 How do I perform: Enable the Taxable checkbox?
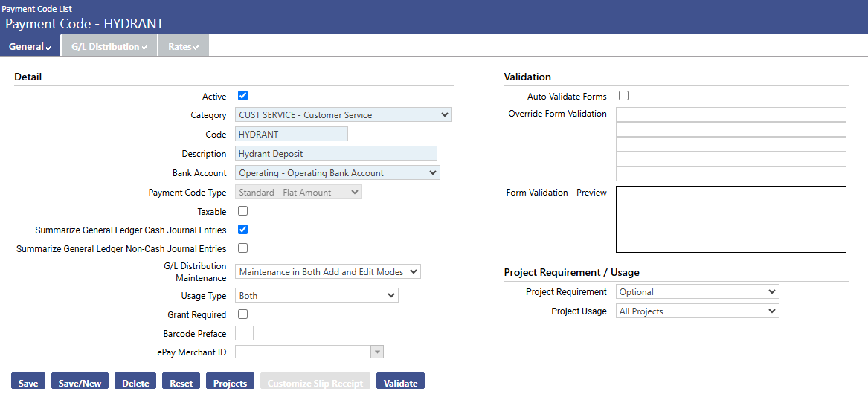tap(242, 211)
